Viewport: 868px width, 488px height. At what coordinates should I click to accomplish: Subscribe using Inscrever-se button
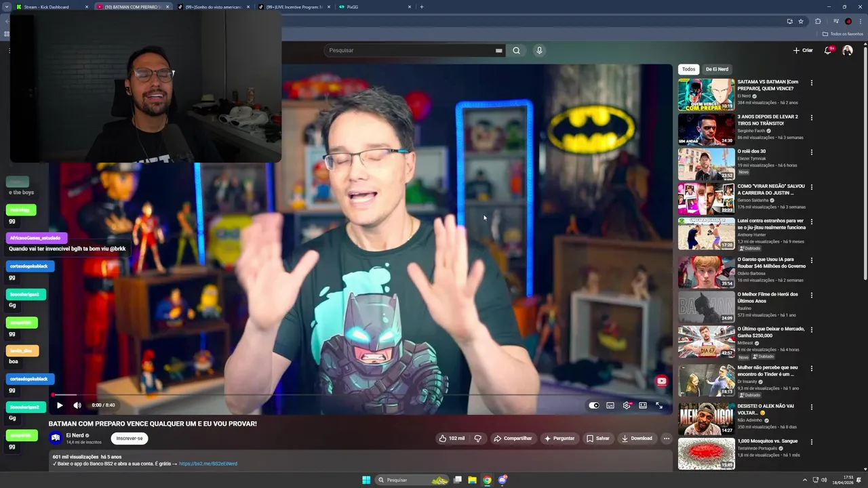130,439
